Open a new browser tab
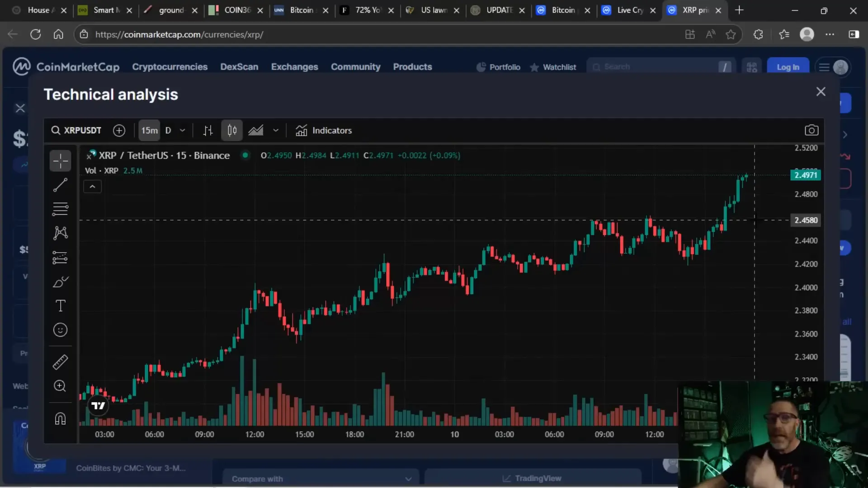The width and height of the screenshot is (868, 488). tap(739, 10)
